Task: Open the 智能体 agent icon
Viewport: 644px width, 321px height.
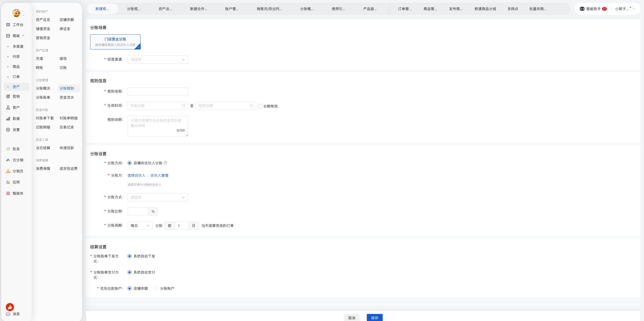Action: point(8,193)
